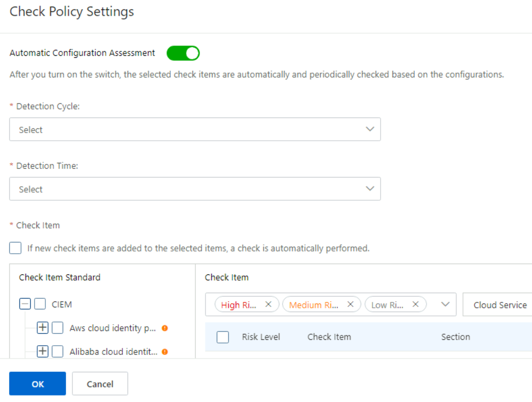
Task: Expand the Alibaba cloud identity tree node
Action: 42,351
